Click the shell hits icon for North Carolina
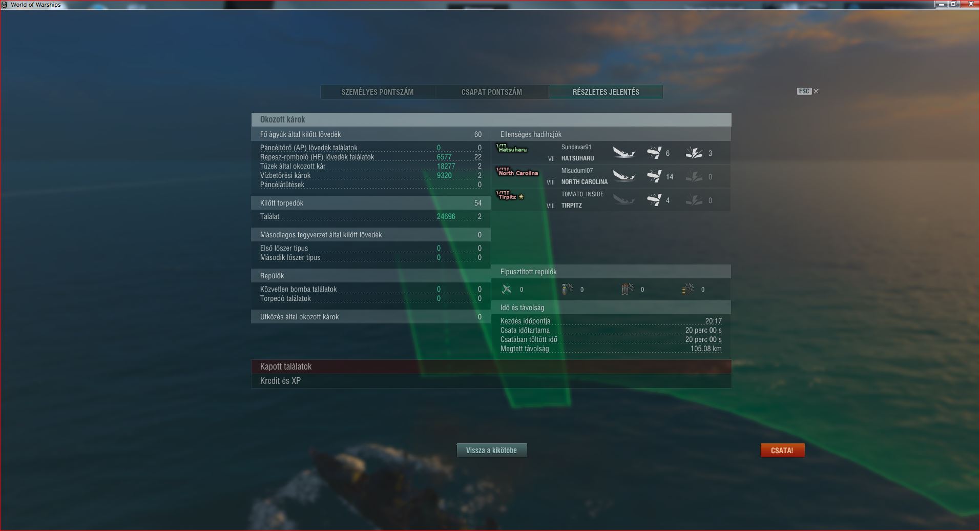This screenshot has width=980, height=531. (654, 176)
